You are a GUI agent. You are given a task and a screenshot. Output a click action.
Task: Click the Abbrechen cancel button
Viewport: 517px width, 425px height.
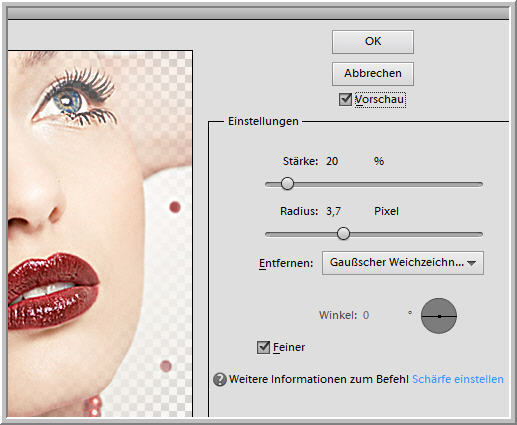coord(373,73)
